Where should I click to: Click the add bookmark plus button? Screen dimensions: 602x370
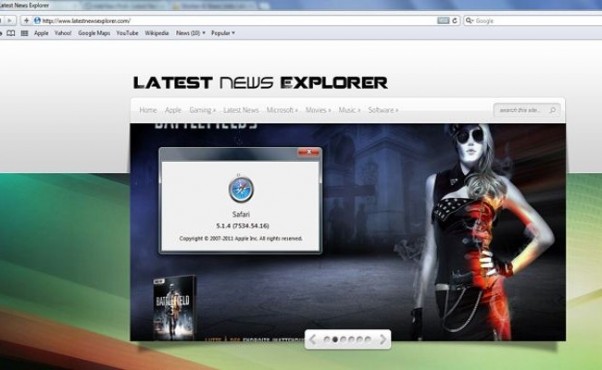point(26,20)
